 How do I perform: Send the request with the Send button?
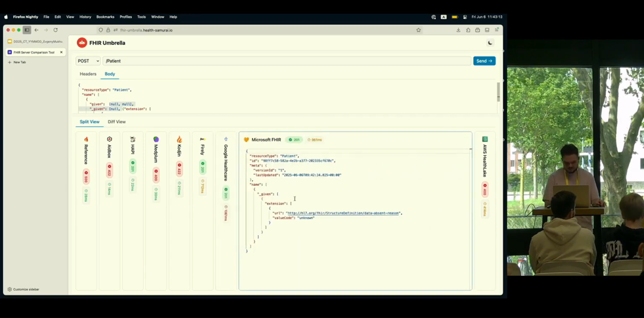tap(484, 61)
